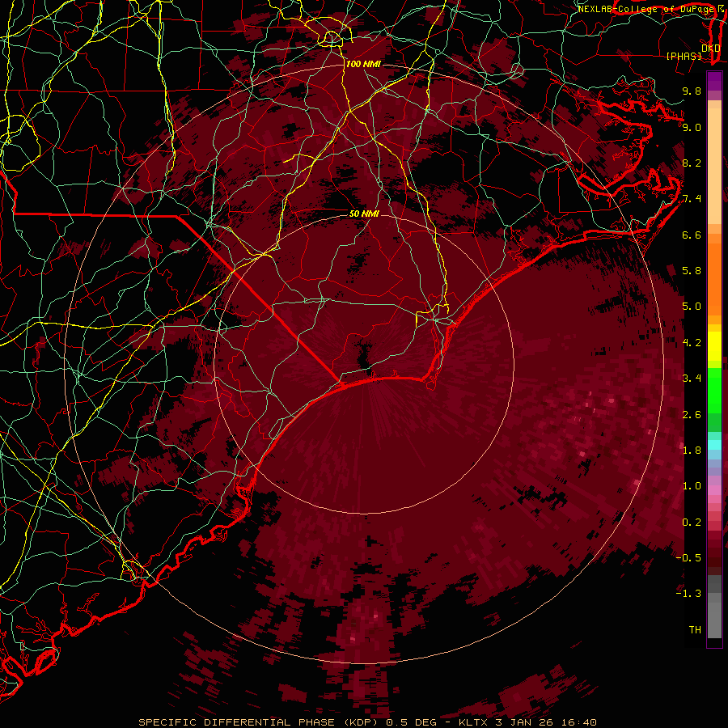Click the 1.0 value on the color scale
This screenshot has height=728, width=728.
coord(692,486)
